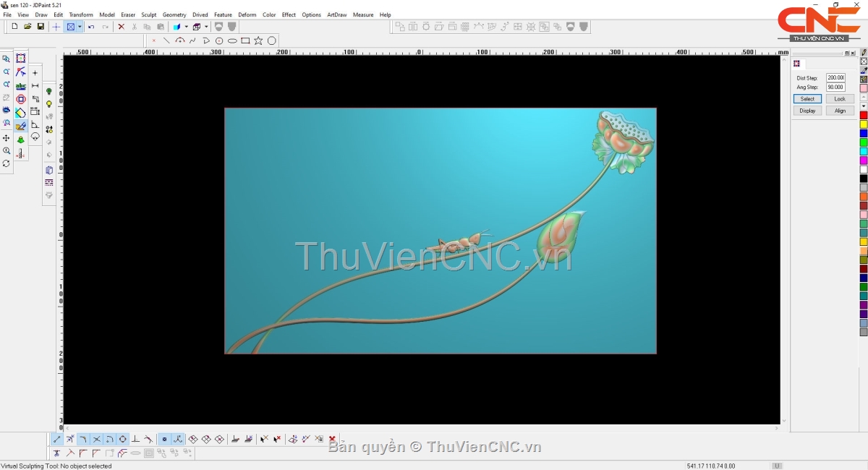The height and width of the screenshot is (470, 868).
Task: Select the spline curve tool
Action: [x=193, y=40]
